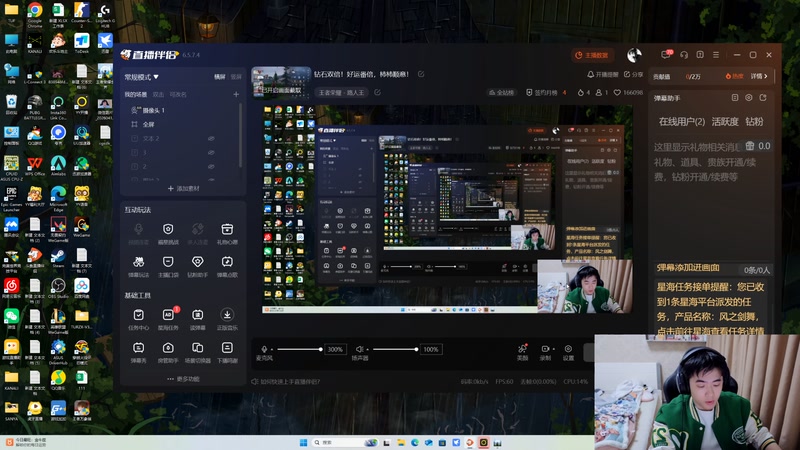Click 分享 share button
Image resolution: width=800 pixels, height=450 pixels.
click(x=633, y=74)
